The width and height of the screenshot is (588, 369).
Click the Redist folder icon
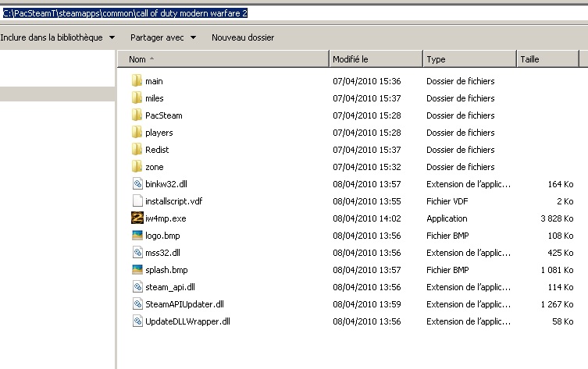tap(137, 150)
